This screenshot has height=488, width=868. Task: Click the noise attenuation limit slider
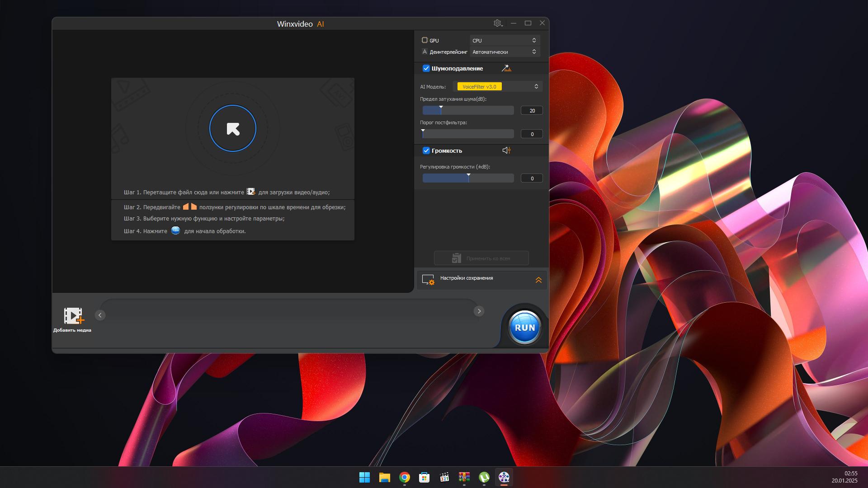[468, 110]
